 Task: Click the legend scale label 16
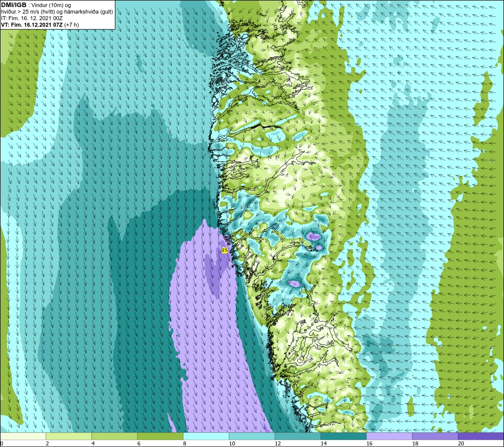369,443
